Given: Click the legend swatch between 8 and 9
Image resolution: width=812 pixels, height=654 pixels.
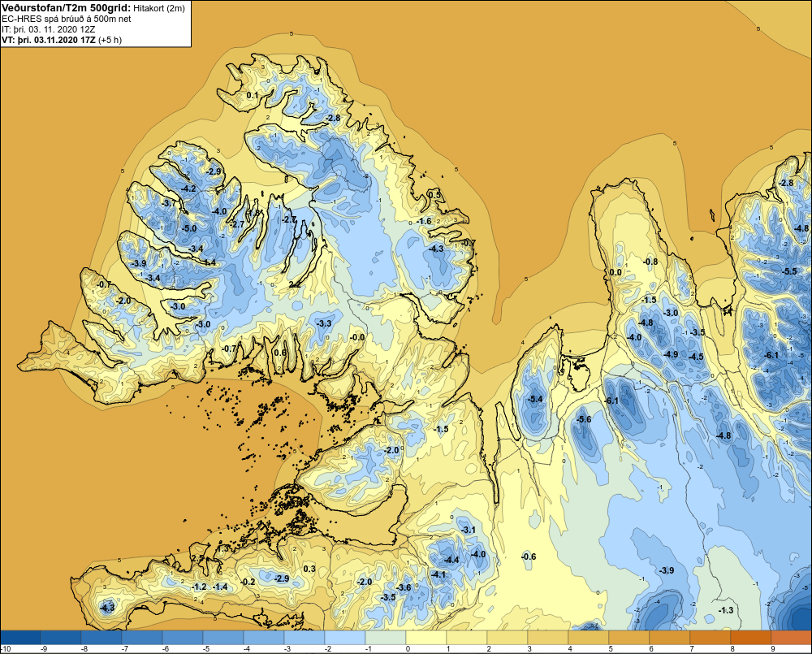Looking at the screenshot, I should tap(751, 637).
